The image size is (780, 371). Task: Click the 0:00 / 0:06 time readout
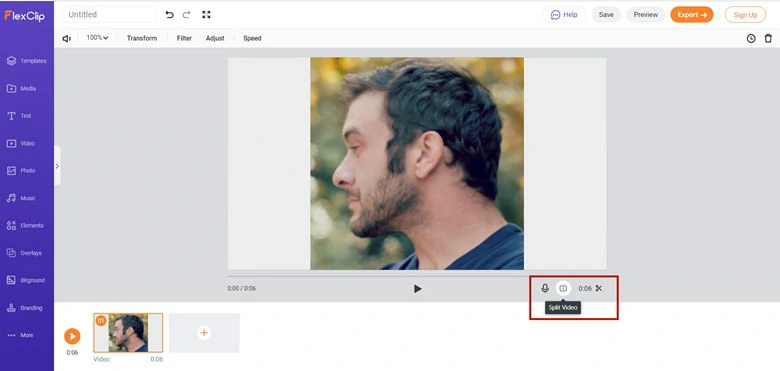tap(242, 288)
